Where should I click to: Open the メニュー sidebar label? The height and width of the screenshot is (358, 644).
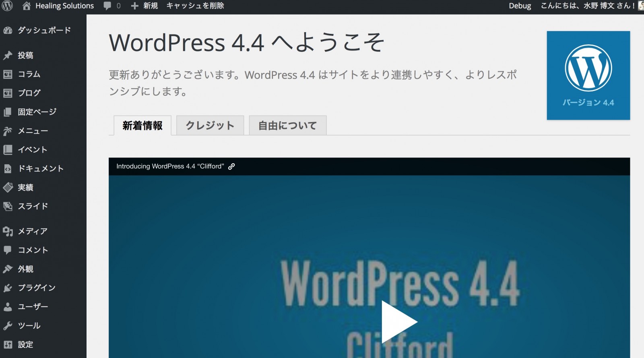point(33,131)
